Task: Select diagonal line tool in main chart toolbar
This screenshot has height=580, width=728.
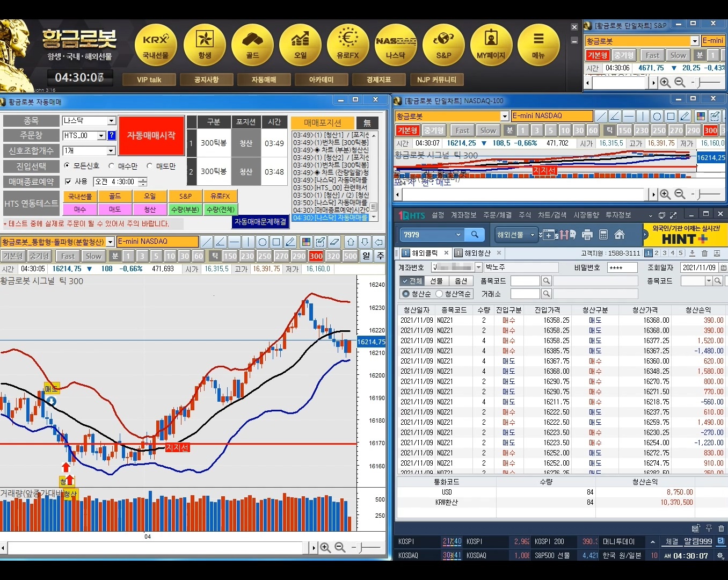Action: (x=207, y=242)
